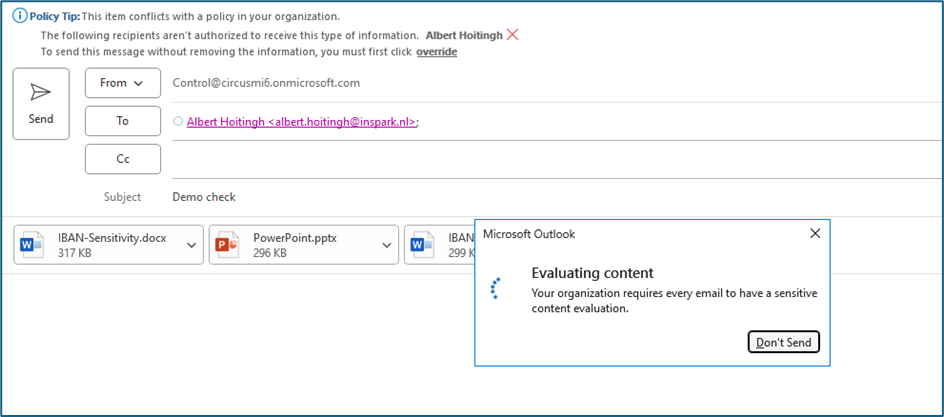Click the IBAN-Sensitivity.docx Word file icon
944x417 pixels.
(x=32, y=245)
